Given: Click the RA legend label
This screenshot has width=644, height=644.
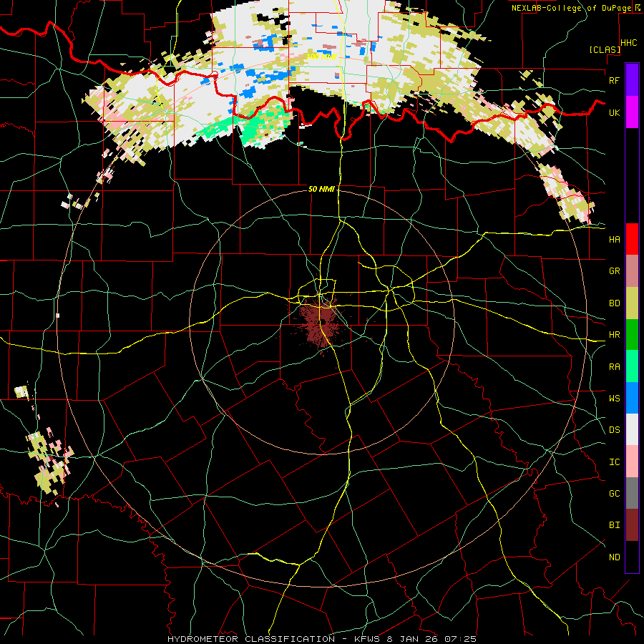Looking at the screenshot, I should [614, 367].
